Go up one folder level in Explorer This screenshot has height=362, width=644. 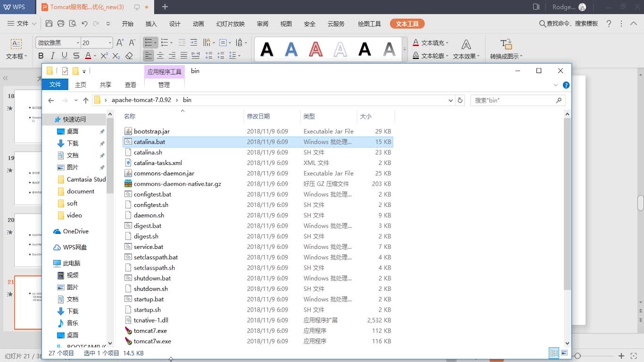click(x=86, y=100)
